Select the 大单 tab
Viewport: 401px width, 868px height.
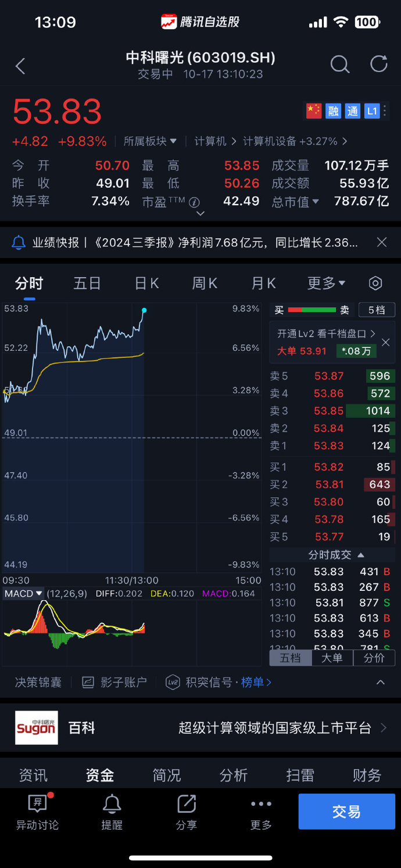332,658
